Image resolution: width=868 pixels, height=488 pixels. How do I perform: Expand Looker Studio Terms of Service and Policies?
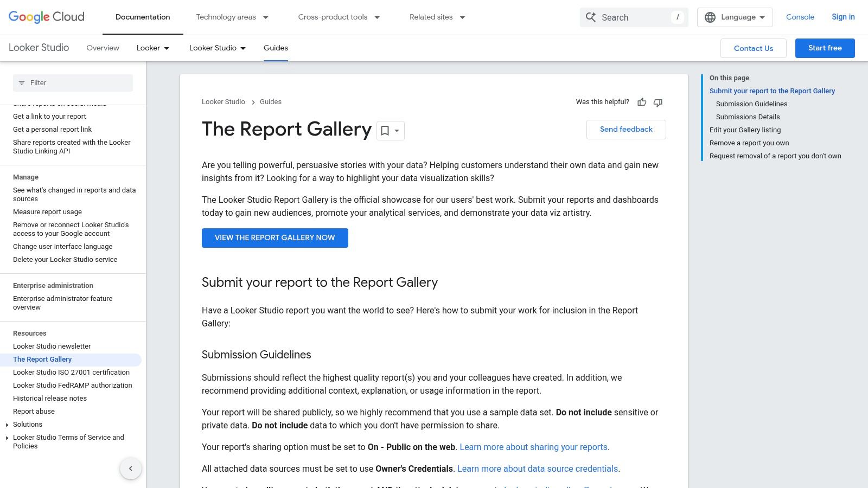coord(7,438)
